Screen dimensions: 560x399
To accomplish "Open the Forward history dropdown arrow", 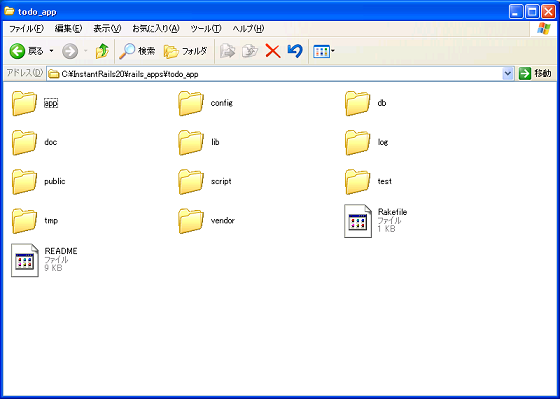I will point(86,51).
